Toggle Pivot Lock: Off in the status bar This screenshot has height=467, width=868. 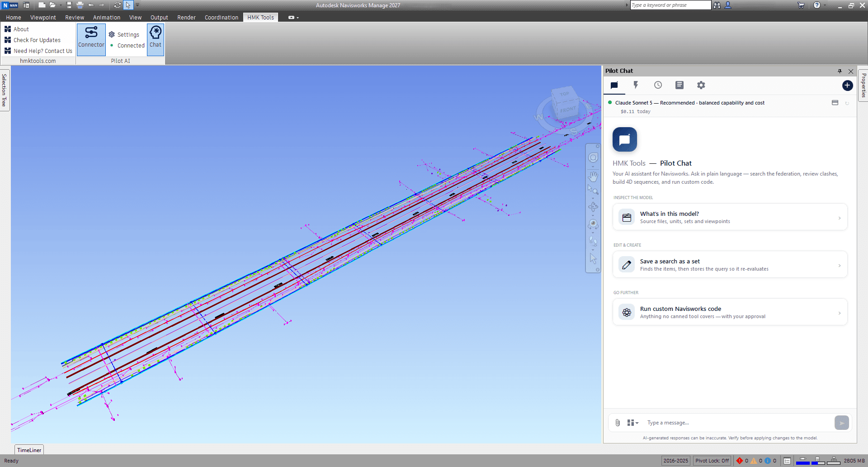point(712,461)
